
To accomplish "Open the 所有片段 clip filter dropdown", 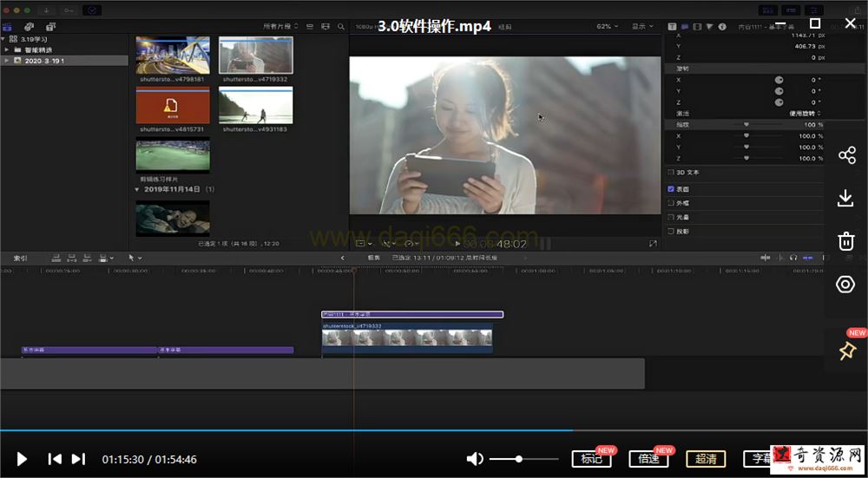I will coord(280,27).
